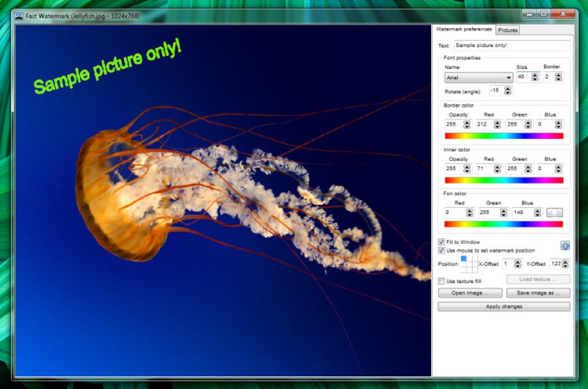The image size is (588, 389).
Task: Adjust Border color Red spinner
Action: point(497,125)
